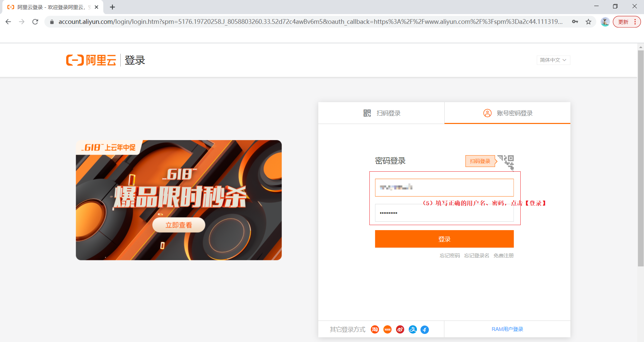
Task: Focus the username input field
Action: pyautogui.click(x=444, y=187)
